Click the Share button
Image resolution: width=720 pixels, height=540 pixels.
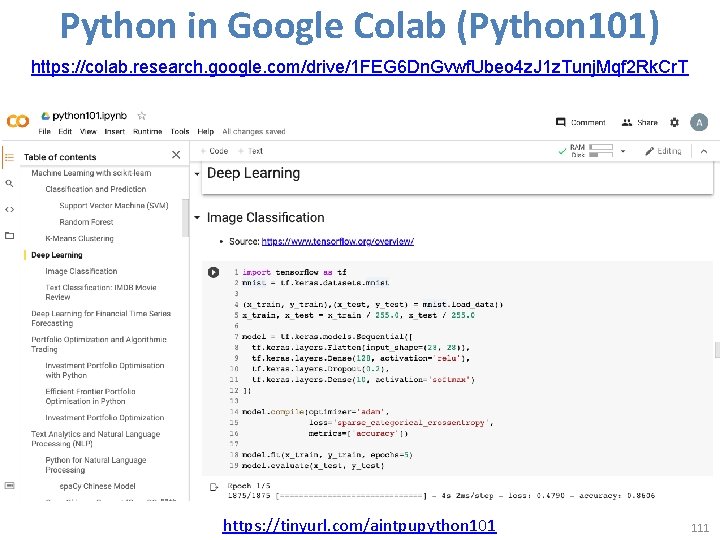(640, 122)
